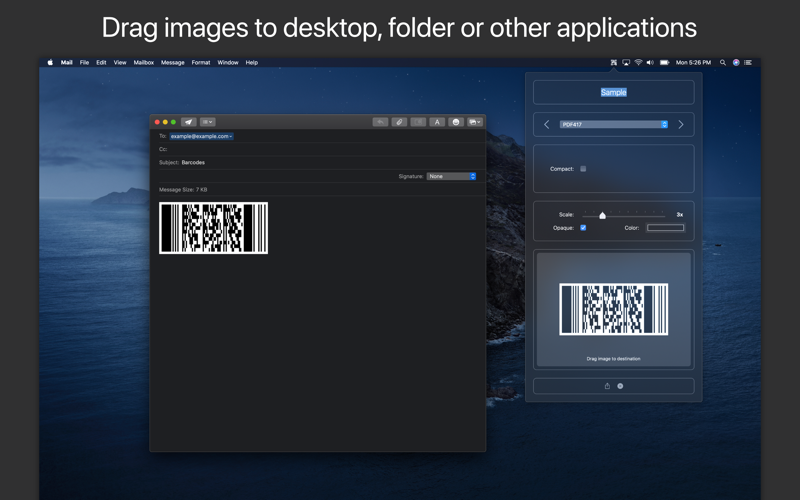This screenshot has width=800, height=500.
Task: Attach a file with paperclip icon
Action: click(x=399, y=122)
